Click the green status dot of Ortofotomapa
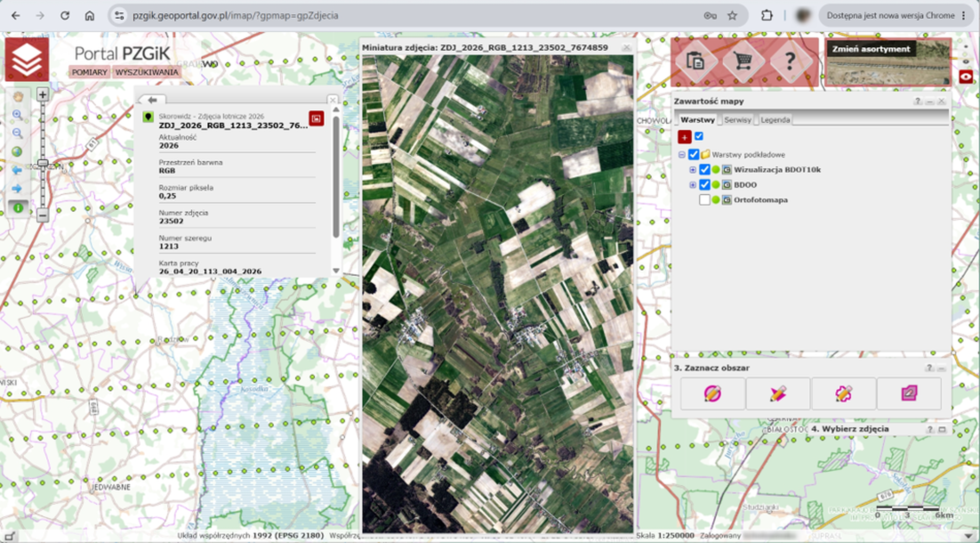The height and width of the screenshot is (543, 980). click(716, 200)
